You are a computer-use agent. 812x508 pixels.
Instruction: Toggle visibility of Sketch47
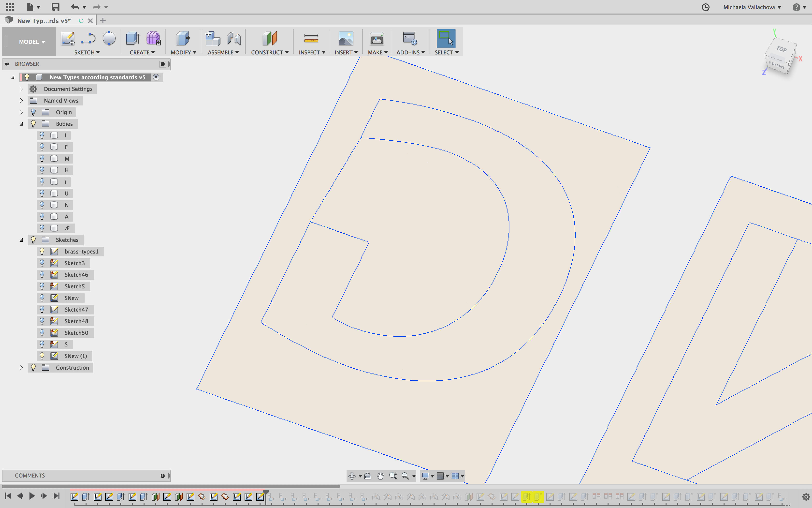point(42,309)
